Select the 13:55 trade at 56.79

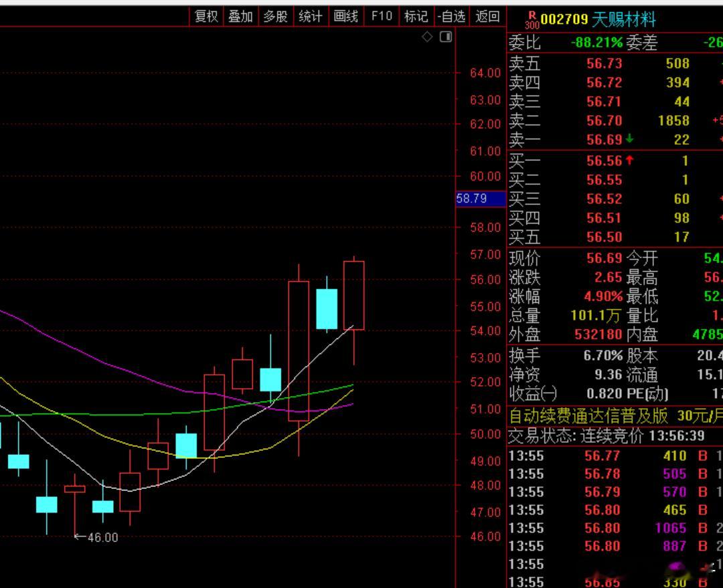point(615,492)
